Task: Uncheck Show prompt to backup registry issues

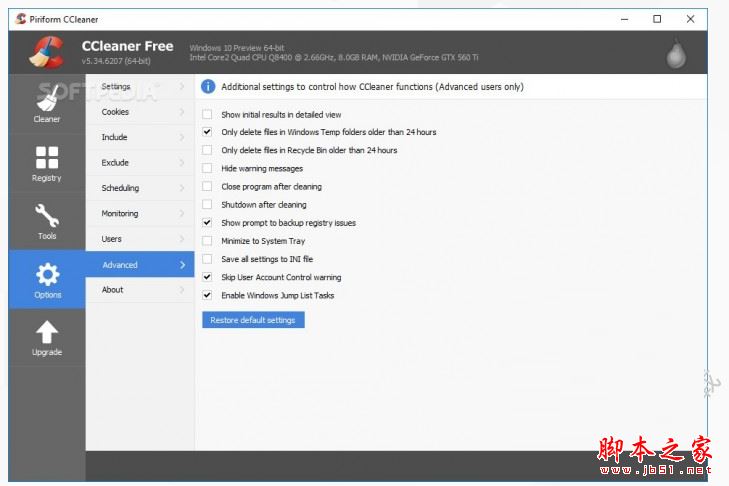Action: click(x=207, y=223)
